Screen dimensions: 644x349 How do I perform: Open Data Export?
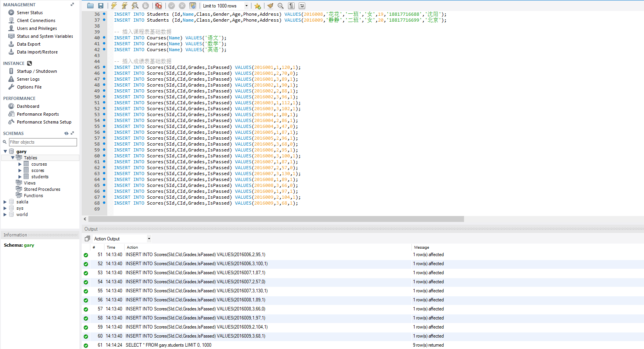point(29,44)
